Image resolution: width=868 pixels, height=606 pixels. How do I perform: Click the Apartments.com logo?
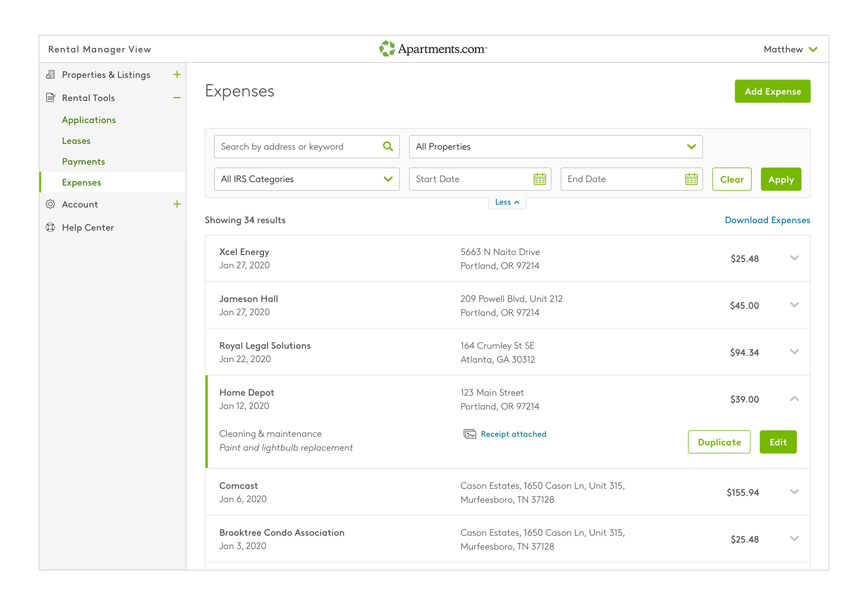(433, 49)
